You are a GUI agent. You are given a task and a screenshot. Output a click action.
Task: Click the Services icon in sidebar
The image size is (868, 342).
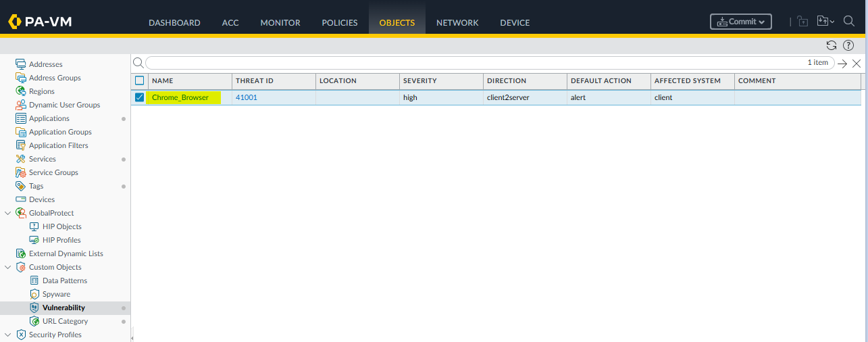click(21, 159)
